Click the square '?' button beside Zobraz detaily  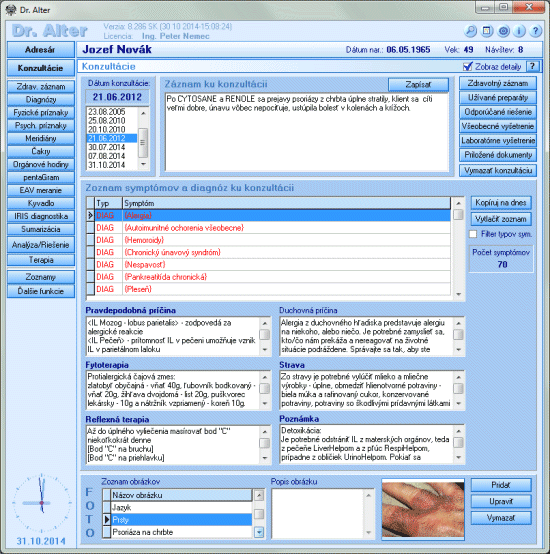[x=533, y=66]
